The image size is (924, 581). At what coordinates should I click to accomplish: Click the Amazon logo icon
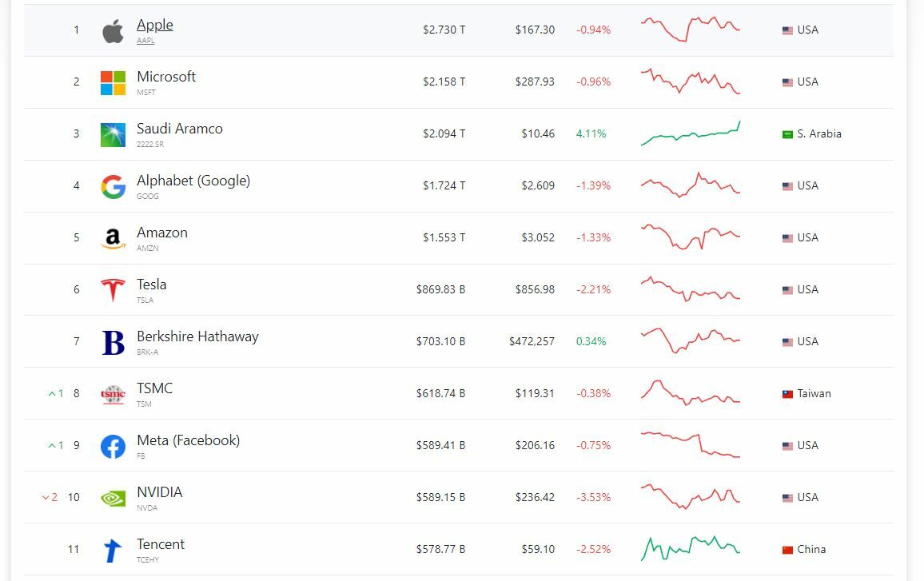pyautogui.click(x=113, y=238)
